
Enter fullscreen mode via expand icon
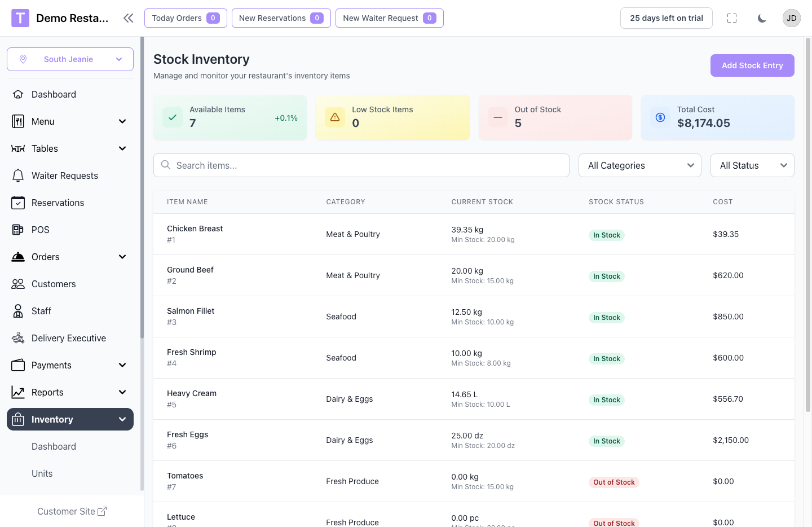[x=732, y=18]
